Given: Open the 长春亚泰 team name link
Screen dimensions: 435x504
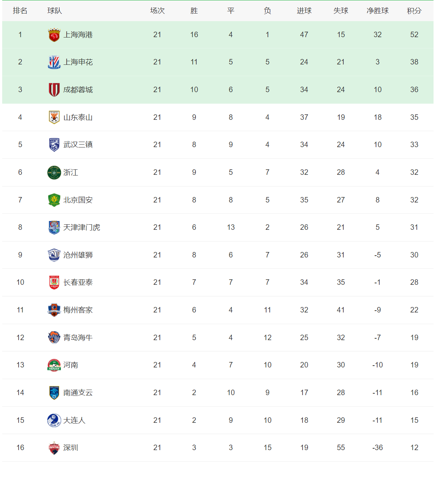Looking at the screenshot, I should pyautogui.click(x=78, y=282).
